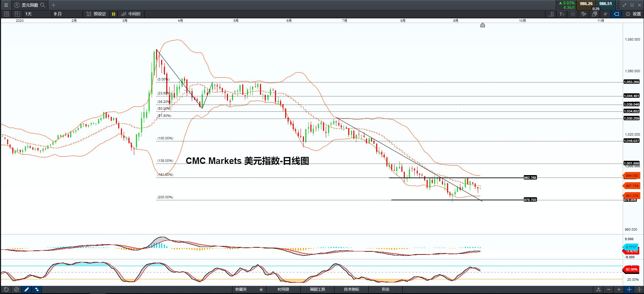This screenshot has width=644, height=294.
Task: Click the timeline marker near 9月
Action: 482,25
